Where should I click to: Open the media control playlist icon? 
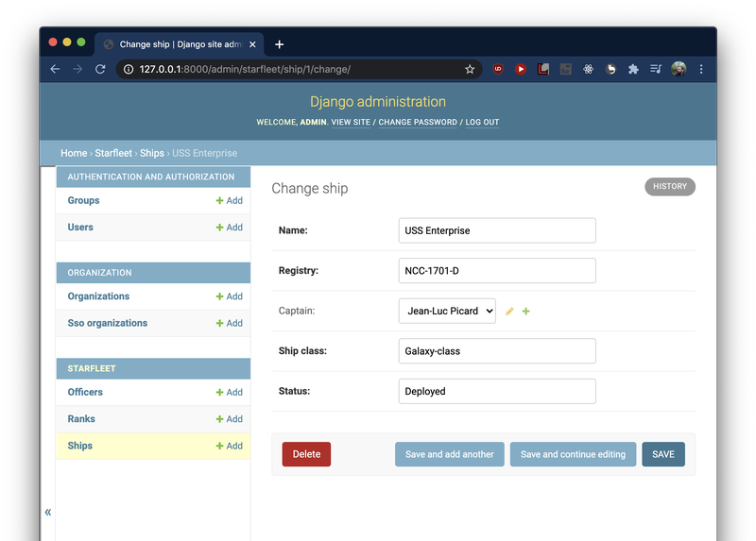[x=656, y=69]
